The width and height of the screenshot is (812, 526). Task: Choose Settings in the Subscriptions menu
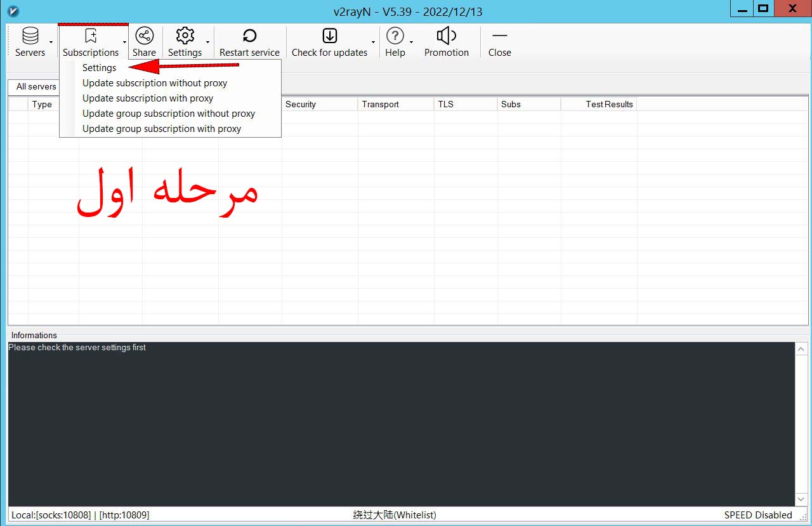(170, 68)
